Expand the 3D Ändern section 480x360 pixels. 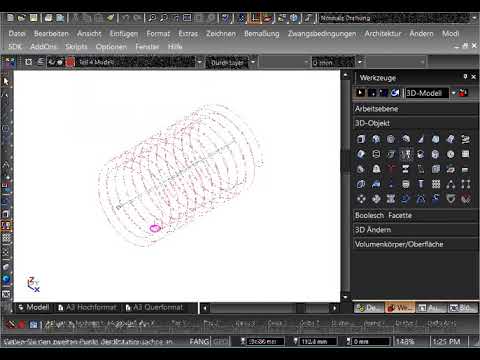click(415, 230)
